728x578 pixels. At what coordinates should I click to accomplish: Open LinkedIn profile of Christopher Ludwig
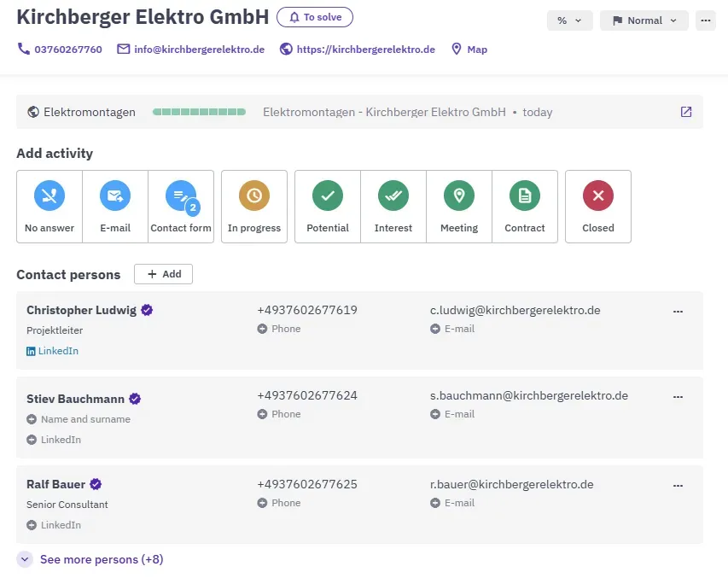52,351
